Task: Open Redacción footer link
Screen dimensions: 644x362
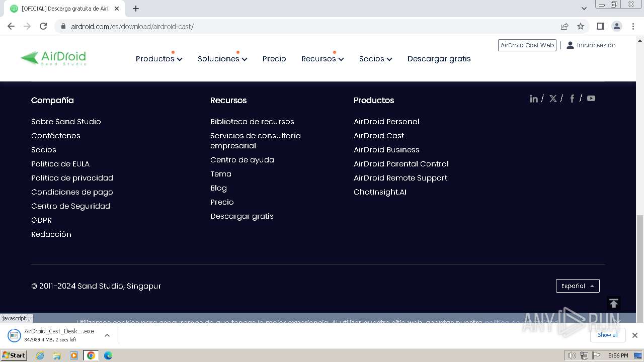Action: [x=51, y=234]
